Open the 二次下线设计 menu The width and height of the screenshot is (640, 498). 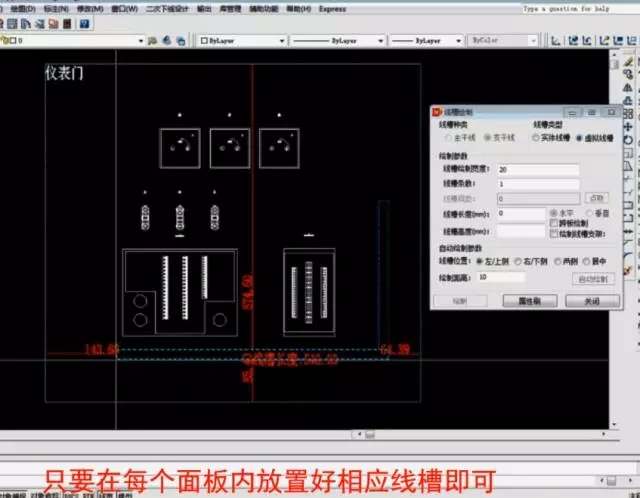tap(167, 9)
